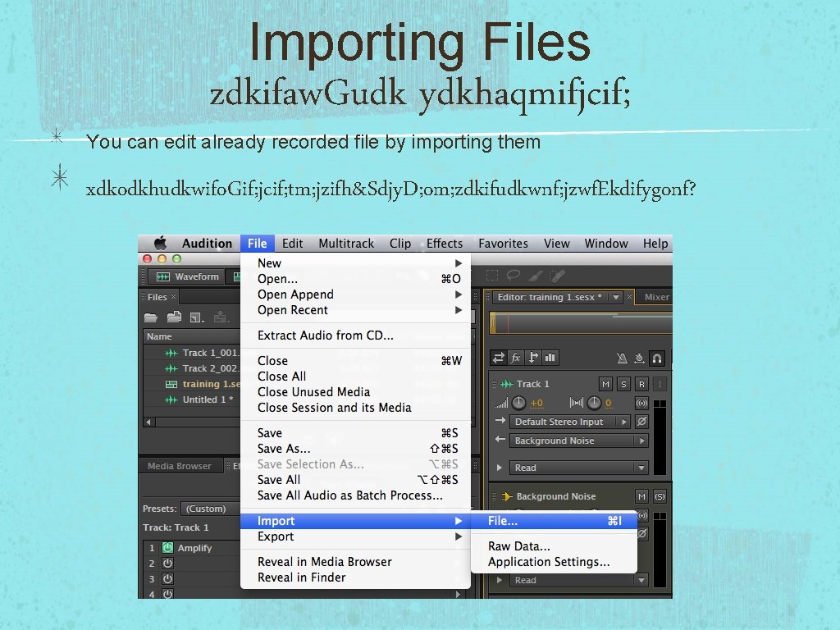The width and height of the screenshot is (840, 630).
Task: Select the Marquee Selection tool icon
Action: (492, 276)
